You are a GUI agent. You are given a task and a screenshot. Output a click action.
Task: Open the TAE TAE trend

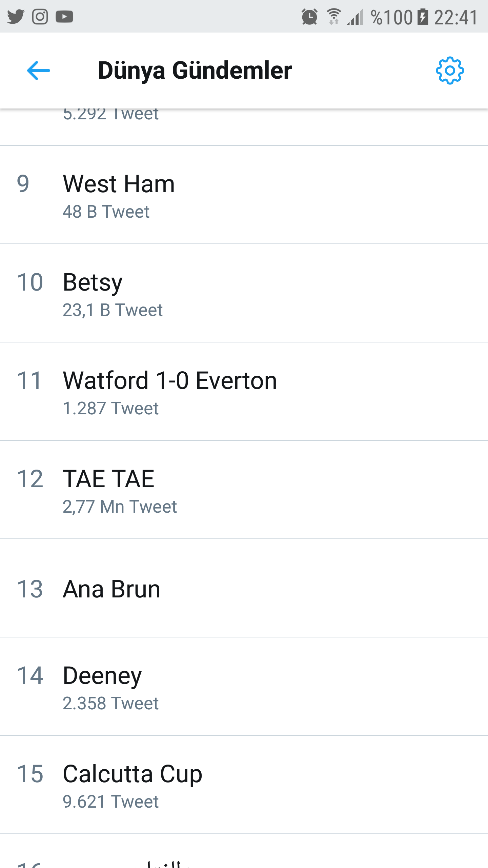[108, 479]
